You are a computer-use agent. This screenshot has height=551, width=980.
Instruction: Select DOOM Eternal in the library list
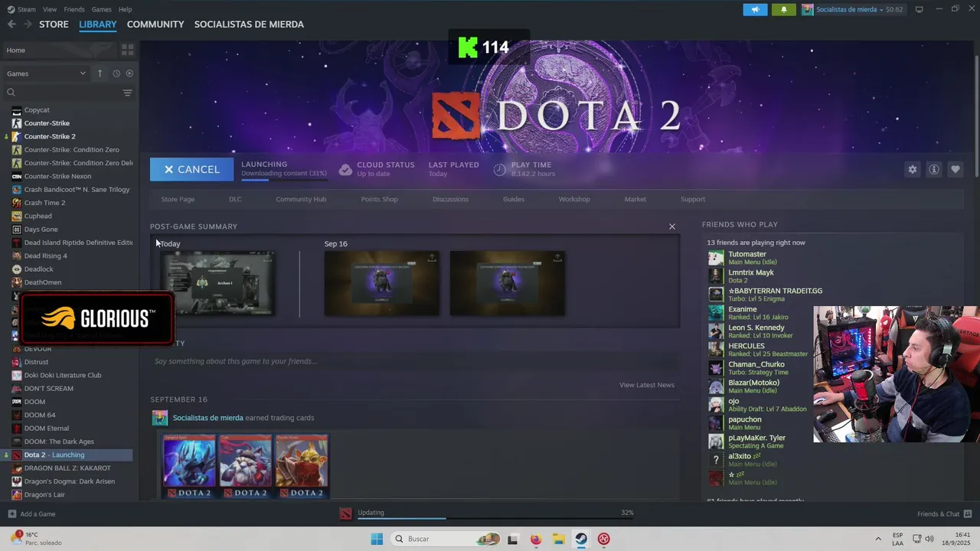46,429
